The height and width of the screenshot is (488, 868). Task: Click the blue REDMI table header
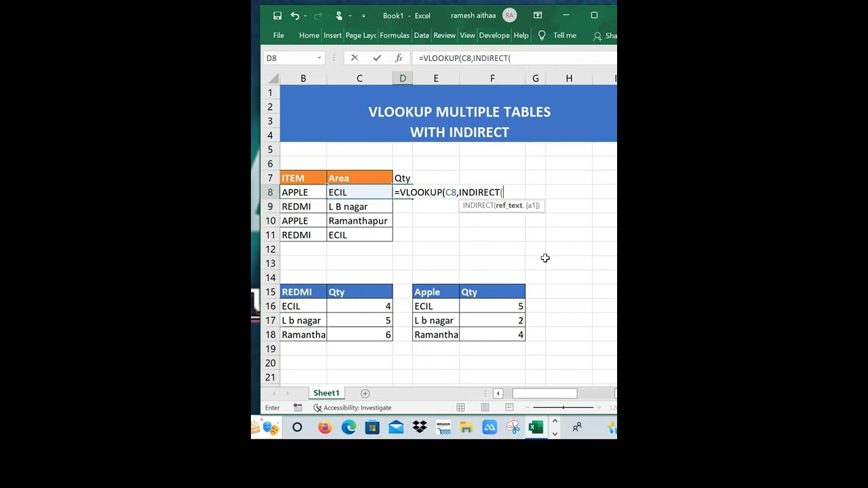point(303,292)
